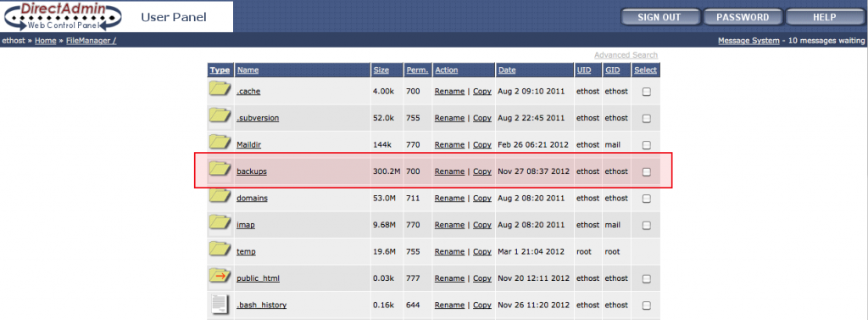Select the .cache folder checkbox
Viewport: 868px width, 320px height.
pyautogui.click(x=646, y=92)
